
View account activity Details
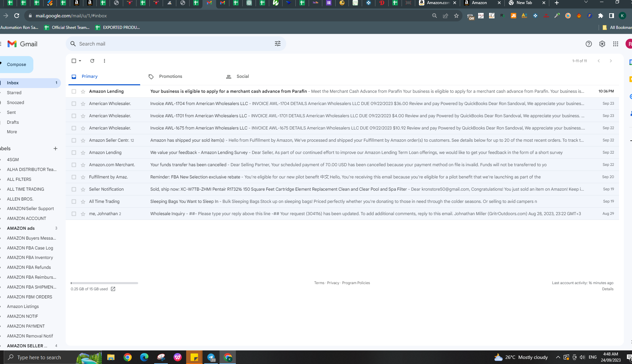click(x=607, y=289)
